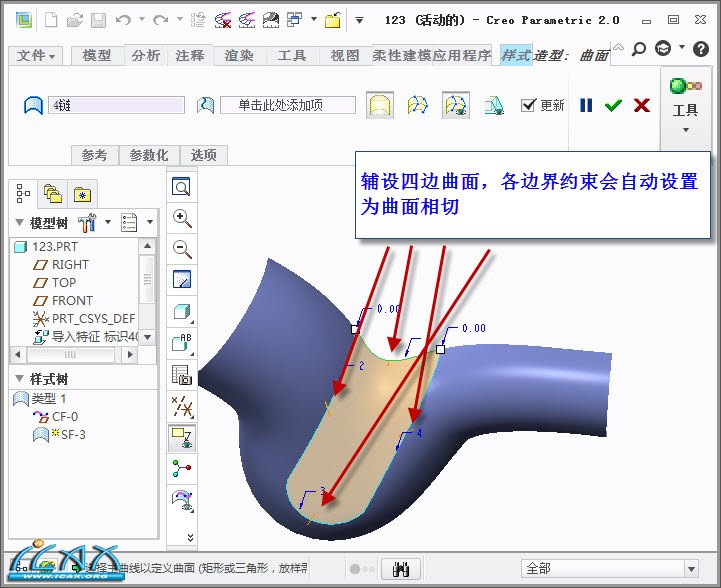Click the green checkmark to accept surface

coord(613,105)
